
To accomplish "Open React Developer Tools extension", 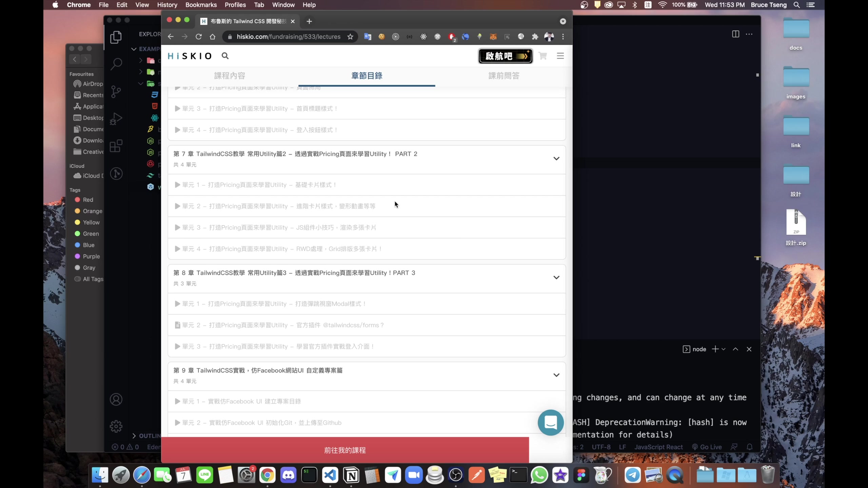I will tap(423, 37).
